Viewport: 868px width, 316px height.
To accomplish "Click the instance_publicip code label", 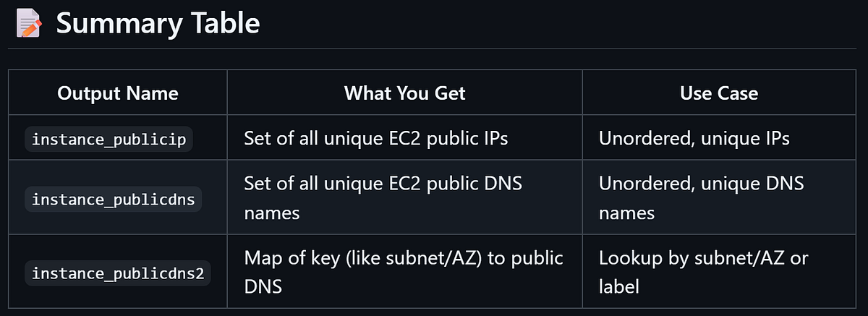I will pyautogui.click(x=109, y=139).
